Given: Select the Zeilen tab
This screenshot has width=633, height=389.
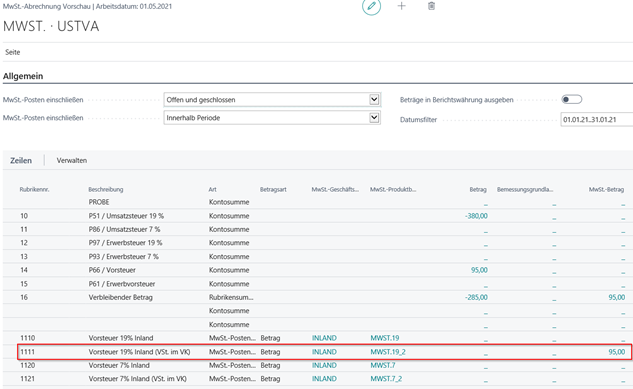Looking at the screenshot, I should coord(21,160).
